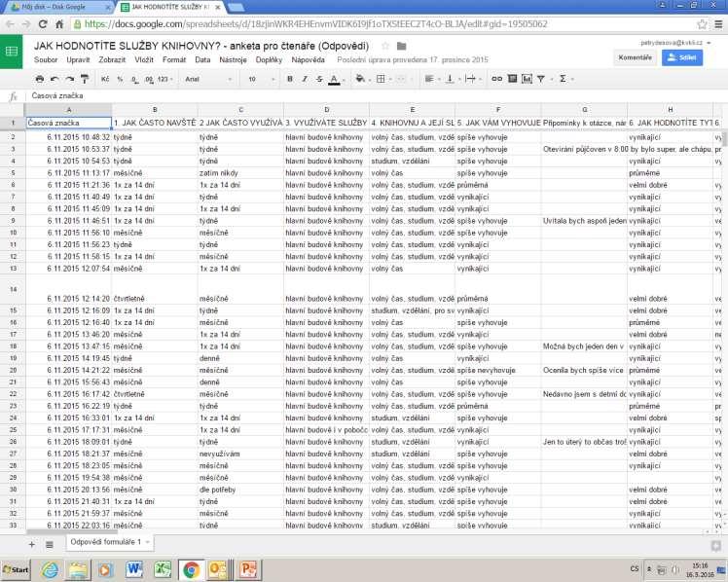Select row 14 header

click(x=13, y=289)
